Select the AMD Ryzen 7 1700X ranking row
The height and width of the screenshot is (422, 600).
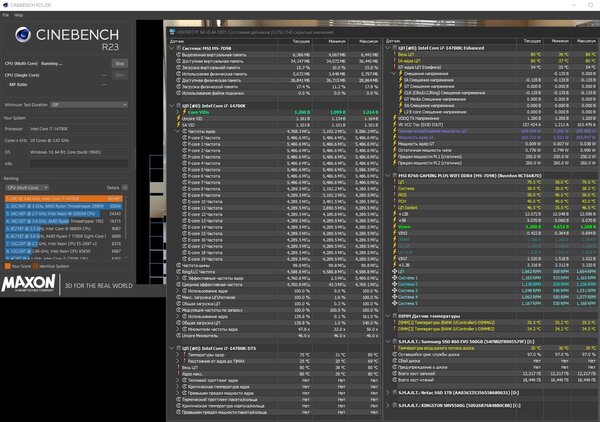click(x=64, y=236)
